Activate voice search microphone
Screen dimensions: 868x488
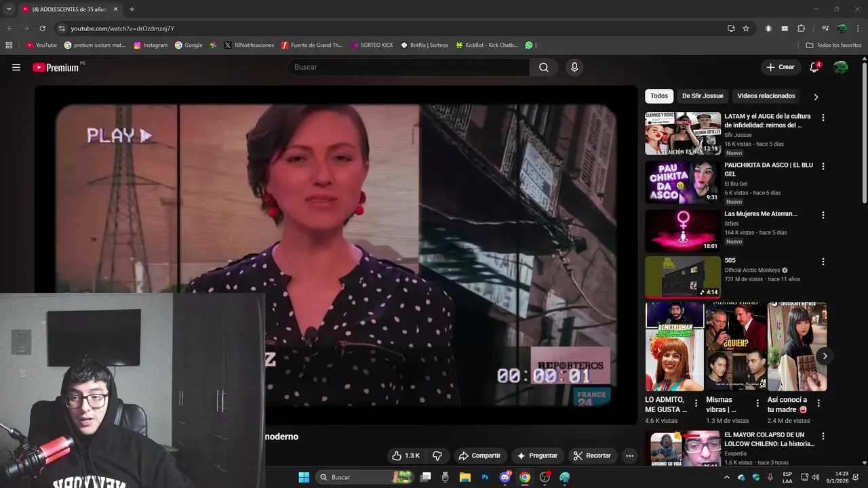tap(574, 67)
